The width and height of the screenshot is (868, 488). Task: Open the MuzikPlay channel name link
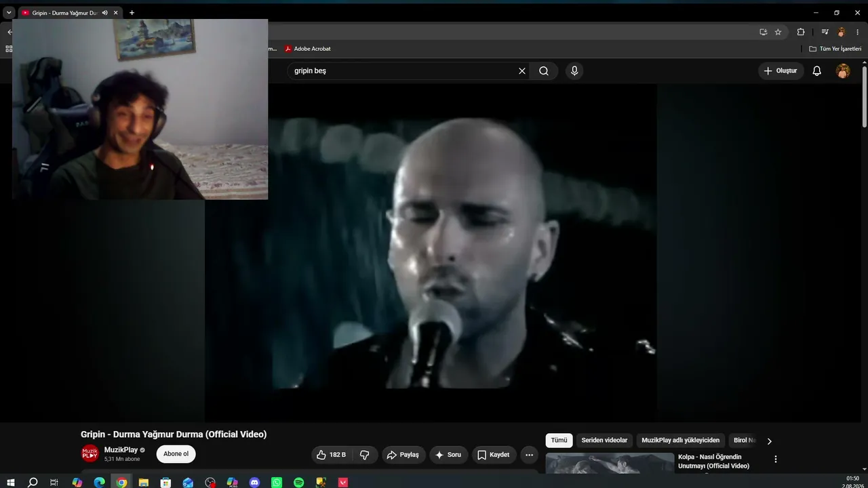(121, 450)
